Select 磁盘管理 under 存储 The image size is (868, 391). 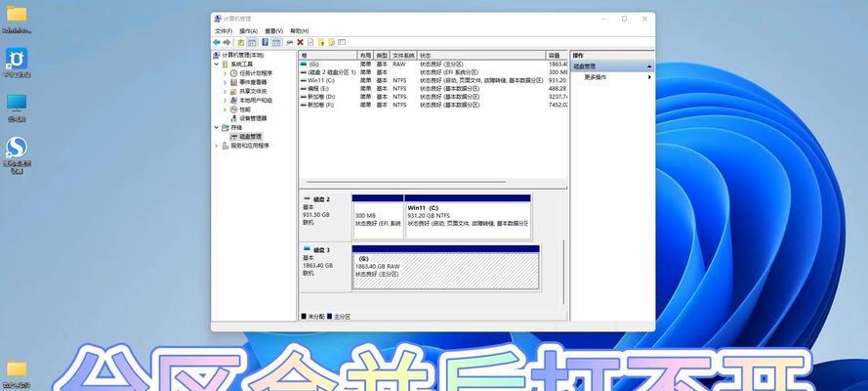[x=246, y=136]
